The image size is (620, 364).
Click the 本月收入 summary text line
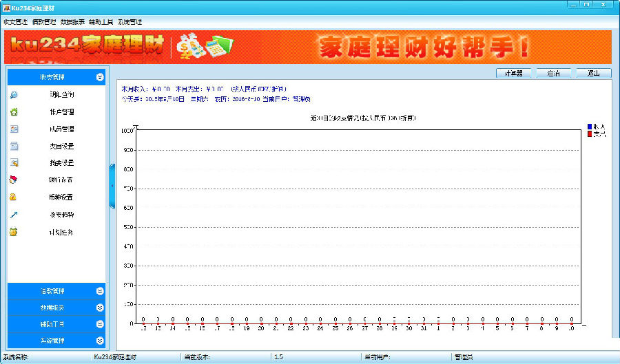[x=204, y=89]
